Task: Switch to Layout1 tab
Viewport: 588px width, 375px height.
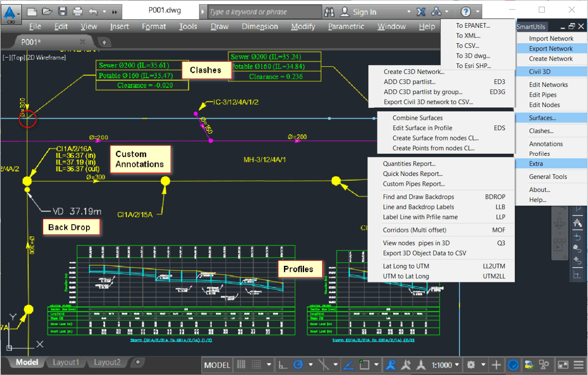Action: [x=66, y=363]
